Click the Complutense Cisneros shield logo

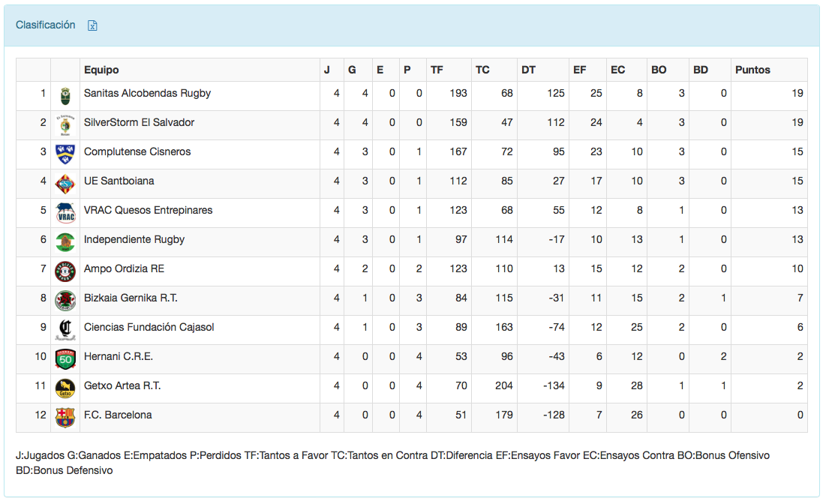point(65,154)
